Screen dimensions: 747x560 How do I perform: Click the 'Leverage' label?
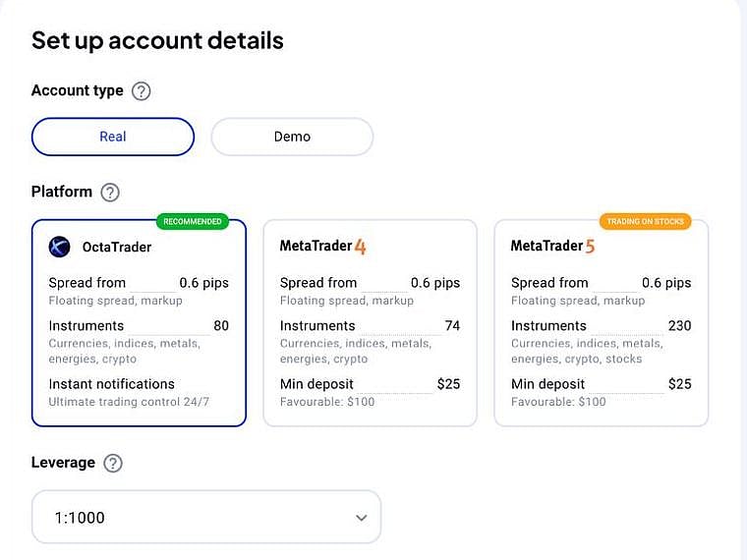63,463
